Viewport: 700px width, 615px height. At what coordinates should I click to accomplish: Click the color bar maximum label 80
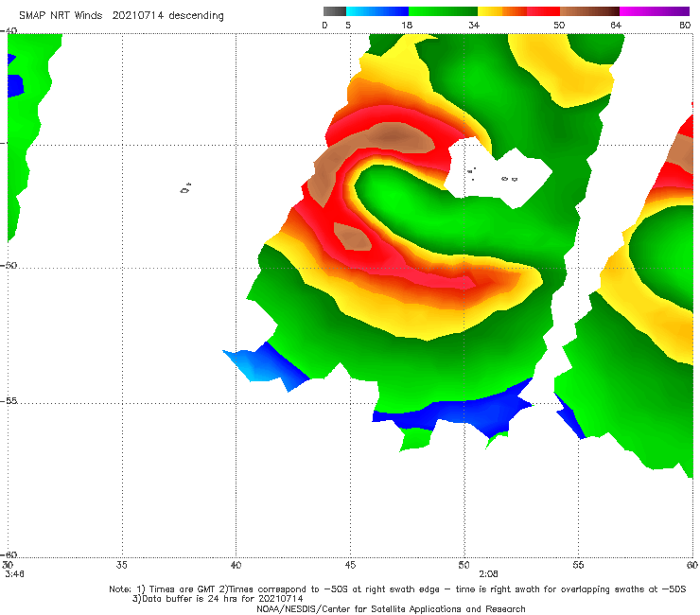point(685,25)
